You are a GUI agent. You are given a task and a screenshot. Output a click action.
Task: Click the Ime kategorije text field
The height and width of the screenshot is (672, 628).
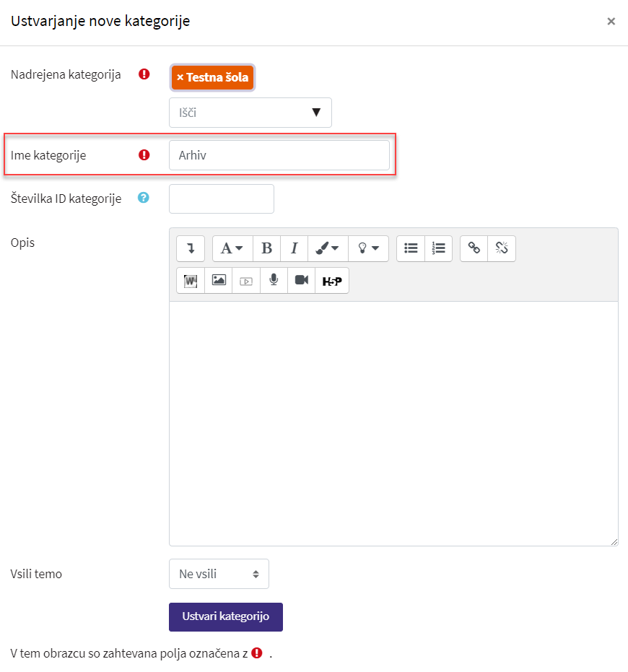(279, 155)
